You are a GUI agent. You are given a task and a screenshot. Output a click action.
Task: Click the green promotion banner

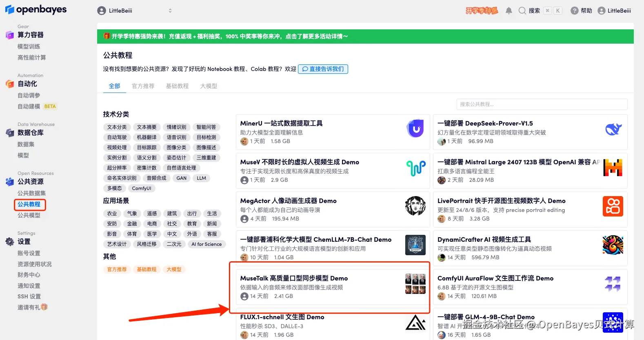[365, 36]
